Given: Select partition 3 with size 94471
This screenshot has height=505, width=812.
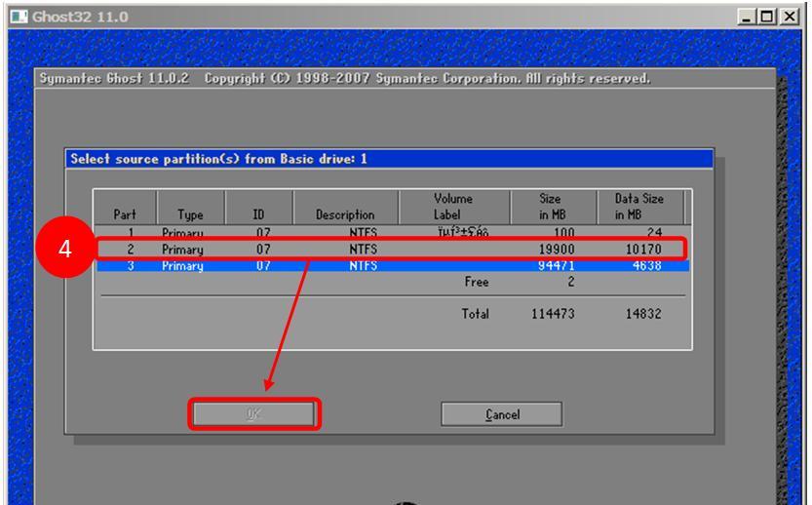Looking at the screenshot, I should point(393,266).
